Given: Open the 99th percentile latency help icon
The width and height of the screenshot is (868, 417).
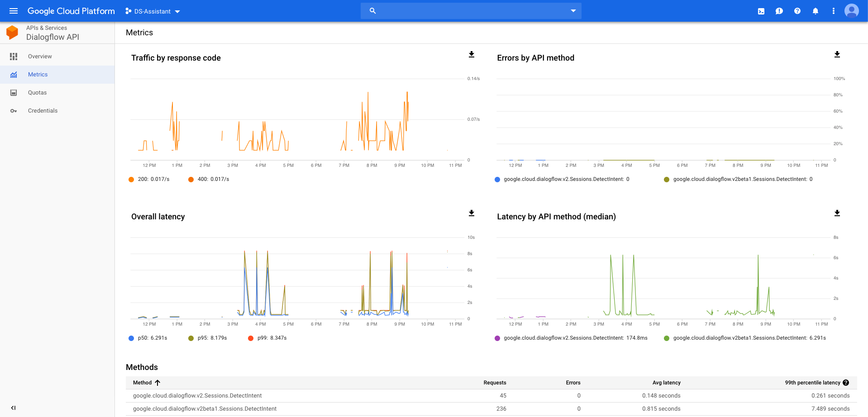Looking at the screenshot, I should (x=846, y=383).
